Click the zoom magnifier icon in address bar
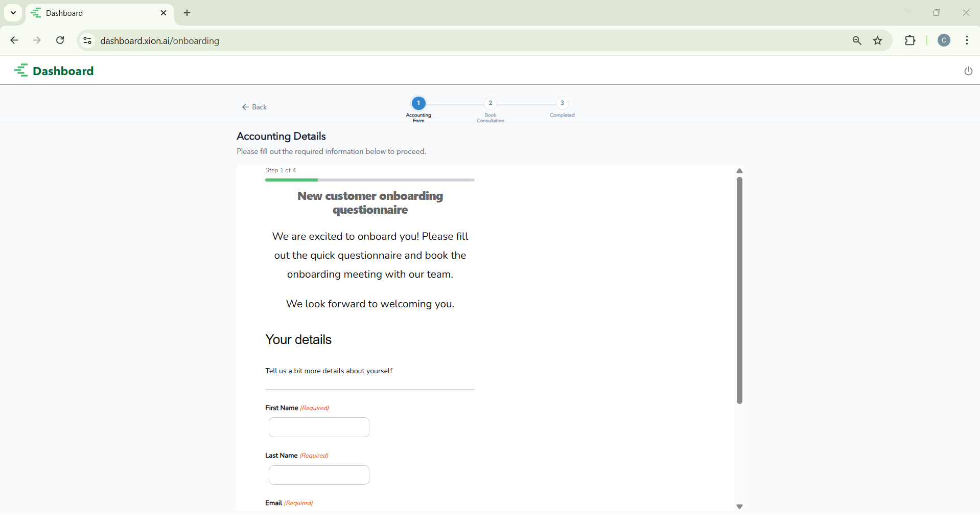This screenshot has height=520, width=980. pos(857,41)
